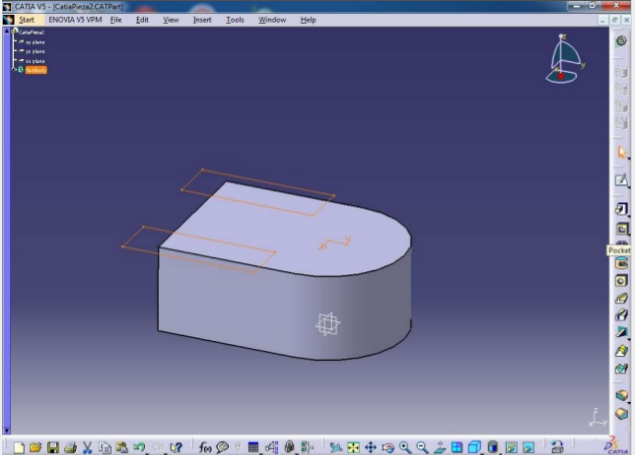This screenshot has height=455, width=635.
Task: Click the Stiffener tool icon
Action: (x=621, y=333)
